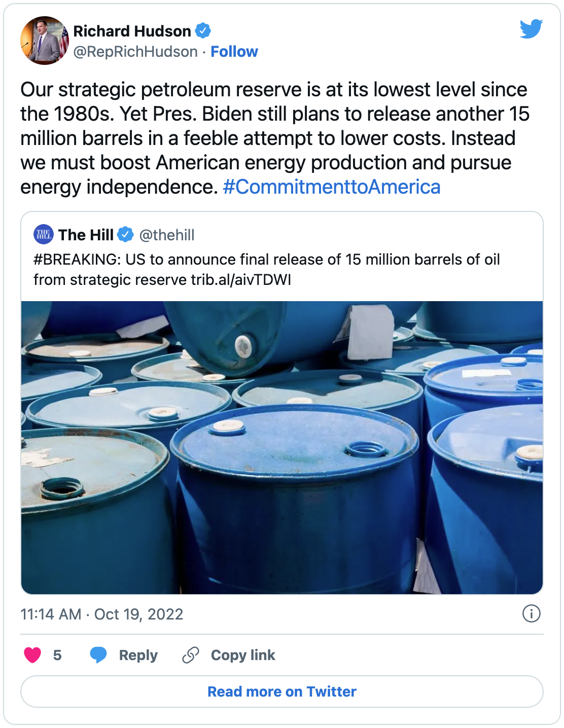Open the @thehill handle in quoted tweet

[167, 235]
